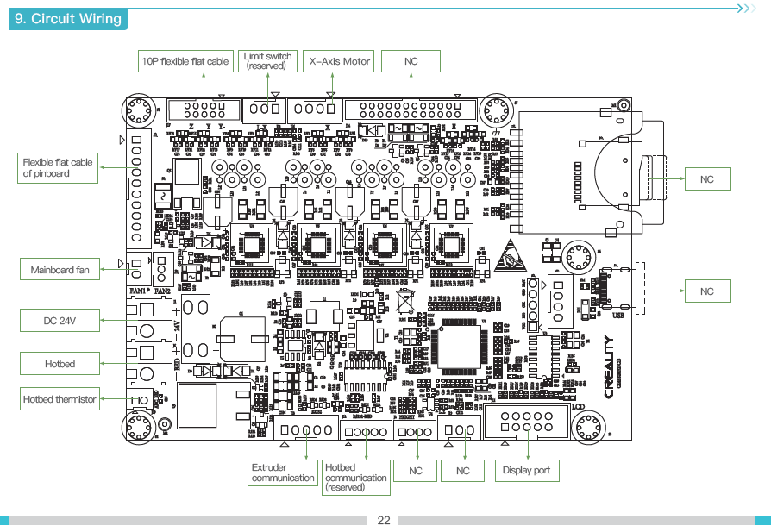Click the "LCD" silkscreen text on board
The image size is (771, 532).
tap(578, 407)
